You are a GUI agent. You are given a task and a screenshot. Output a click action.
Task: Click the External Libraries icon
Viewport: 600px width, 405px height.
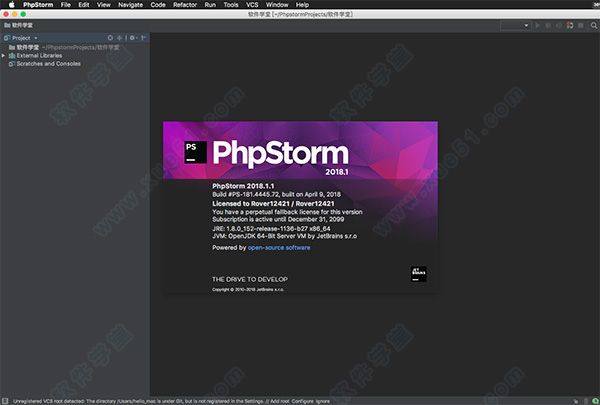click(12, 56)
